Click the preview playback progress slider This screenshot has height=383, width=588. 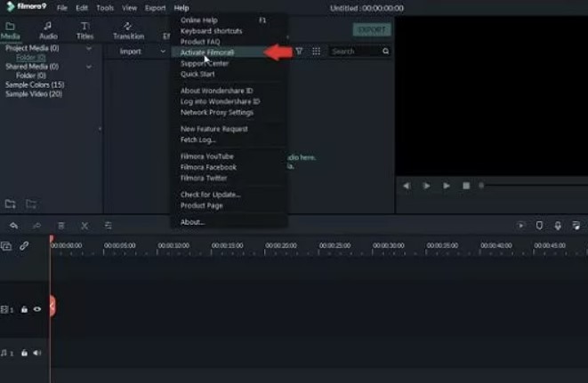click(x=529, y=186)
